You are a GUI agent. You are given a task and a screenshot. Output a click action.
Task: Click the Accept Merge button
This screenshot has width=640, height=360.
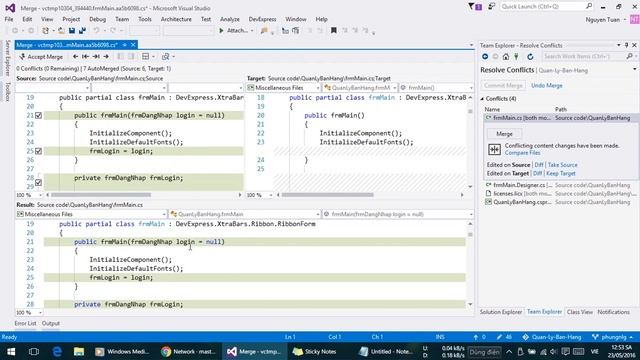point(41,57)
